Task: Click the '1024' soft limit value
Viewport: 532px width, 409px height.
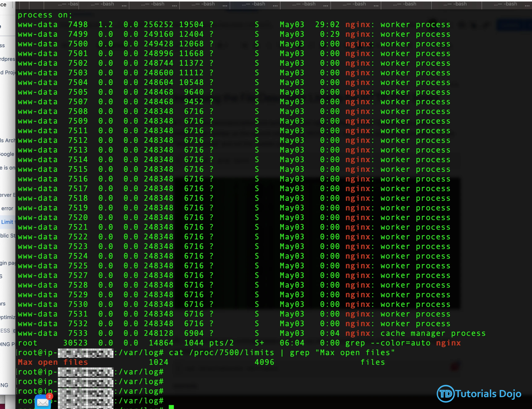Action: (x=158, y=362)
